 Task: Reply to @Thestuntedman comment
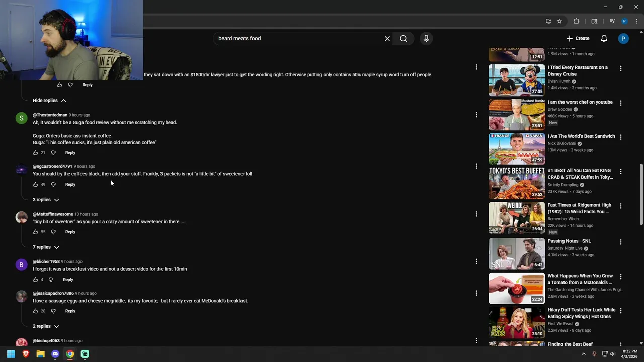[x=70, y=153]
